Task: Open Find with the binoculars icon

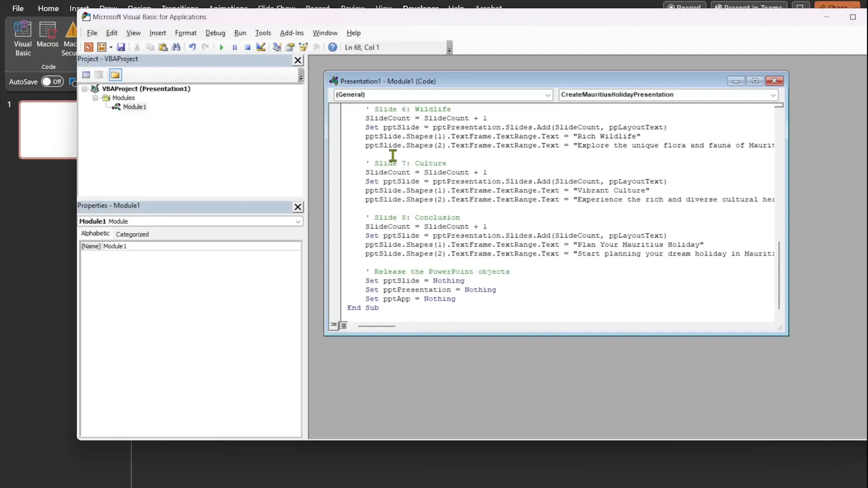Action: (176, 47)
